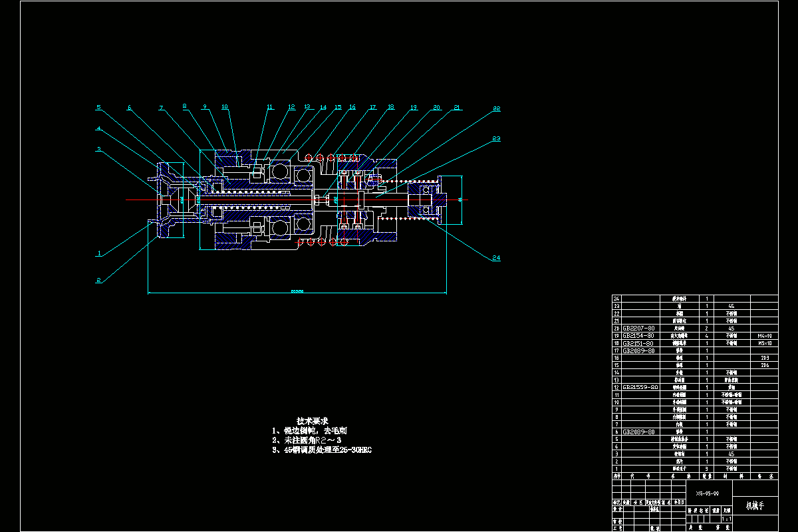
Task: Pick GB2151-80 in the parts list
Action: coord(638,343)
